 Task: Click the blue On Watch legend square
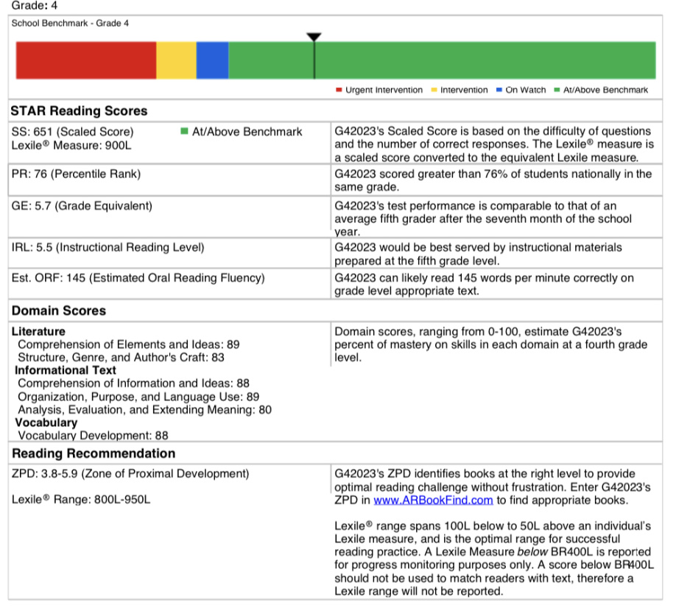499,90
